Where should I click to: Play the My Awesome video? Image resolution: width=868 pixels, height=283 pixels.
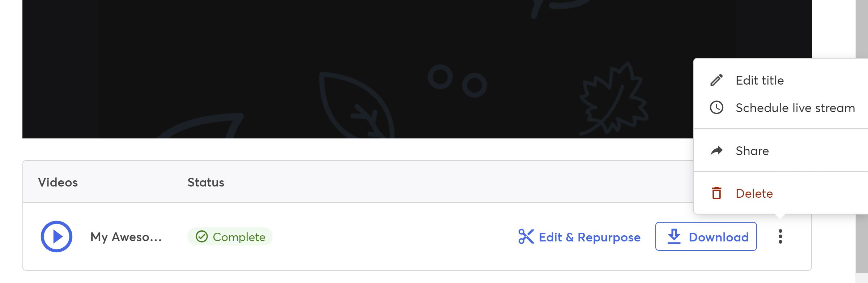coord(56,236)
